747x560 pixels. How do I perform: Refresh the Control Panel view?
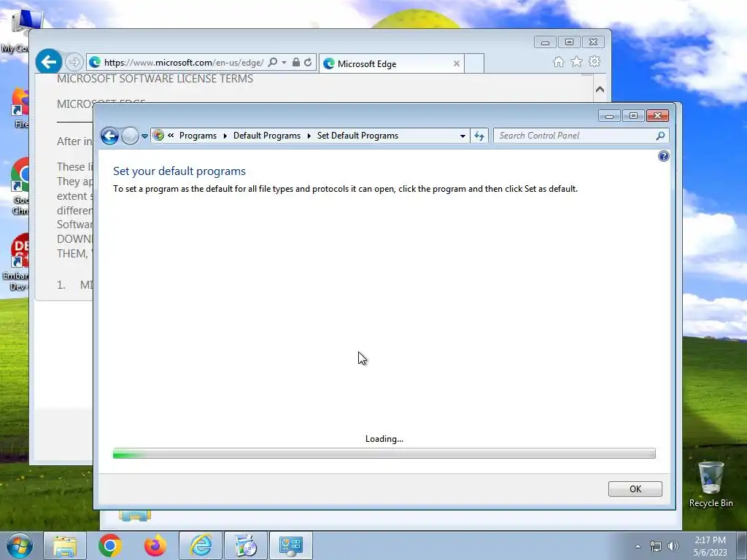click(479, 136)
